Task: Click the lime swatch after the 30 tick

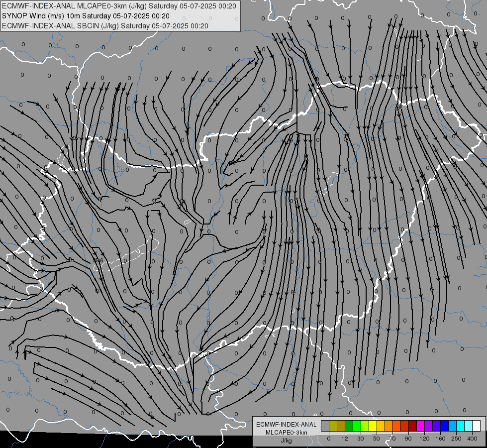Action: pyautogui.click(x=365, y=426)
